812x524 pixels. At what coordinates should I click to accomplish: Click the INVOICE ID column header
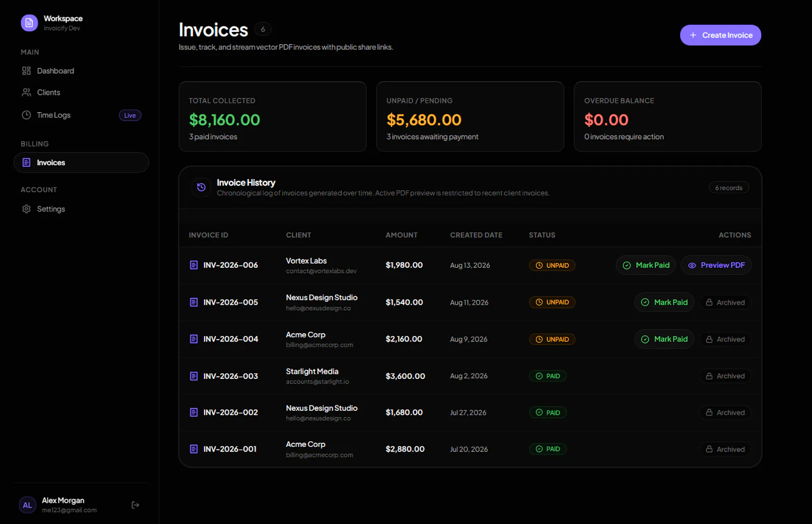coord(209,235)
